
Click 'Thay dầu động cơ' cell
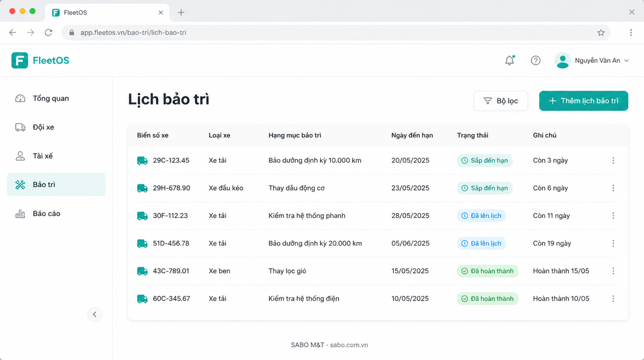297,188
